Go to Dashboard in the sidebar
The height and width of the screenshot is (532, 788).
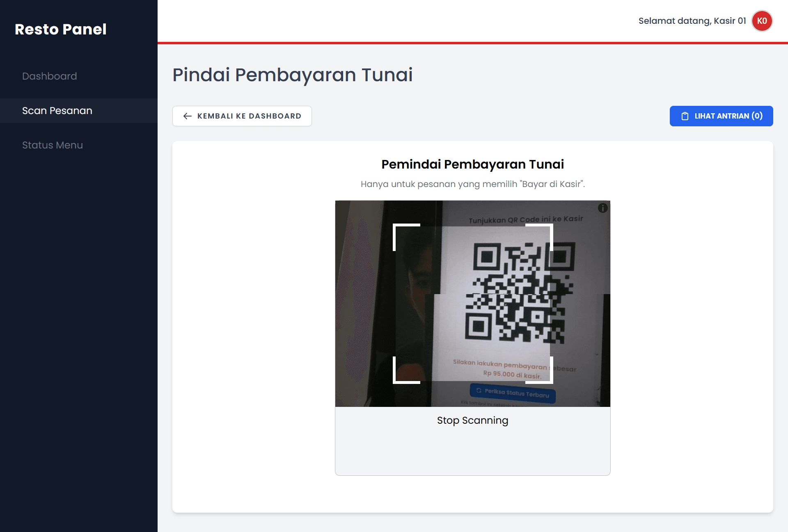point(50,76)
